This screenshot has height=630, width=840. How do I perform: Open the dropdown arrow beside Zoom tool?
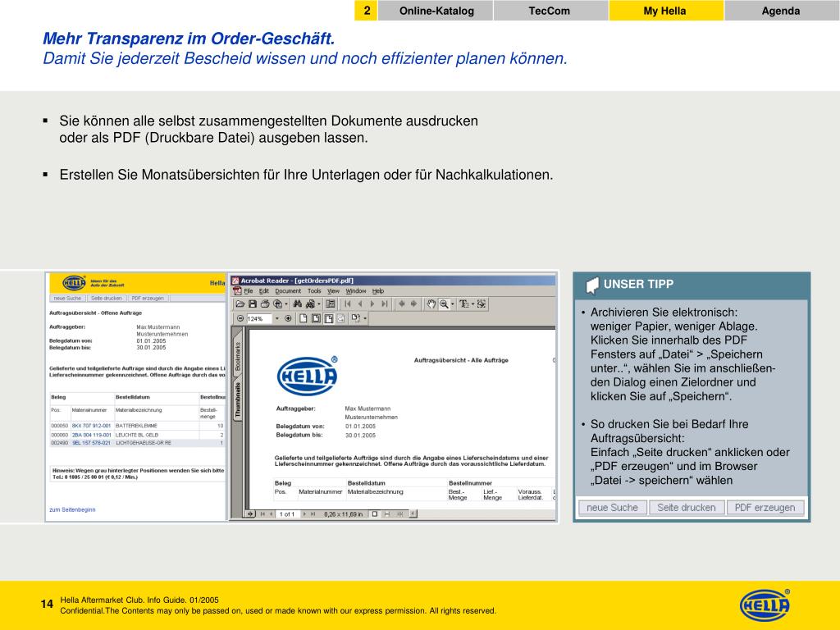(x=453, y=304)
